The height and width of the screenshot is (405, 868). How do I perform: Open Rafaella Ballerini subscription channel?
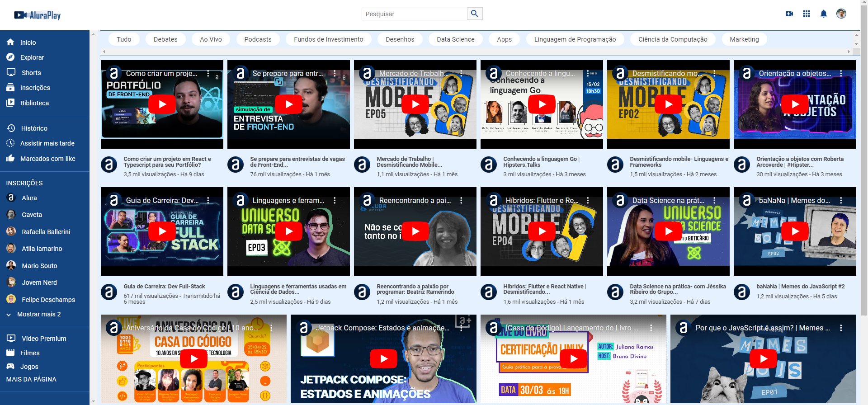(46, 232)
